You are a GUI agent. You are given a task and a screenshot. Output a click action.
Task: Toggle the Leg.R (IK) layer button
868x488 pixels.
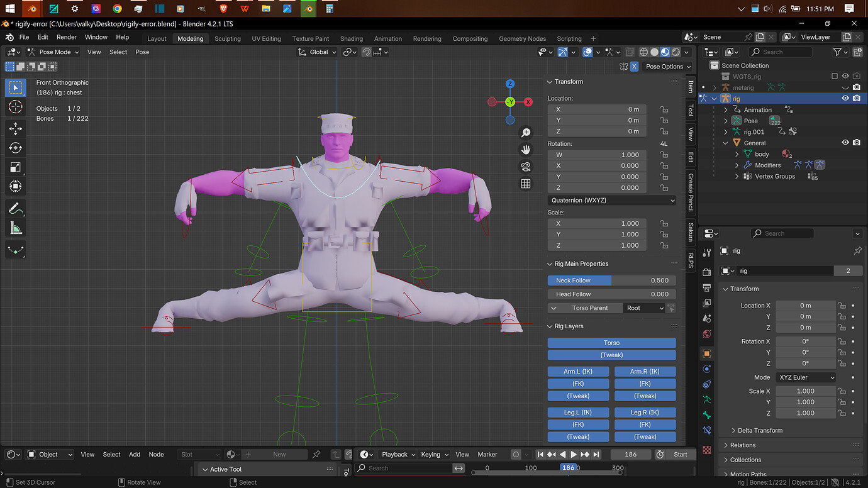(x=645, y=413)
